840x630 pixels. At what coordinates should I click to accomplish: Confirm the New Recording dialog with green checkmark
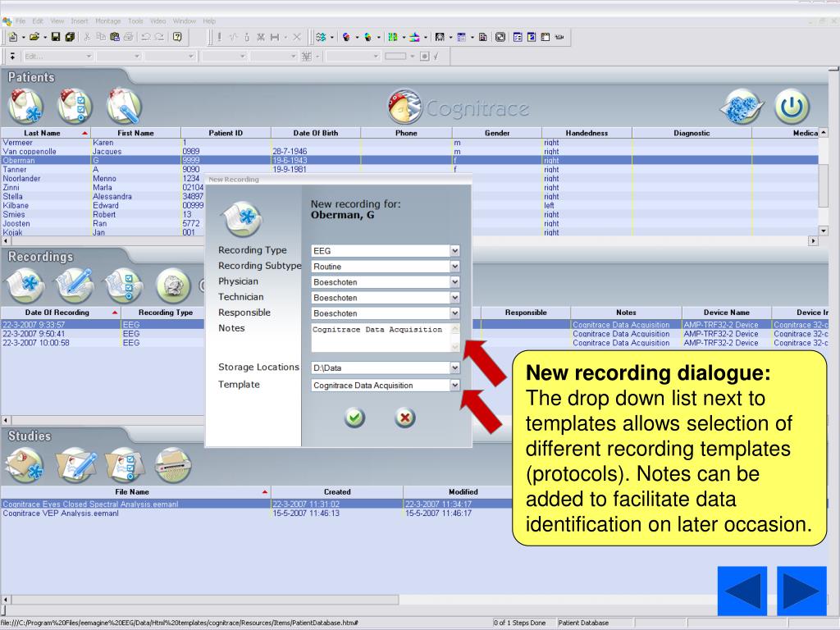(354, 418)
